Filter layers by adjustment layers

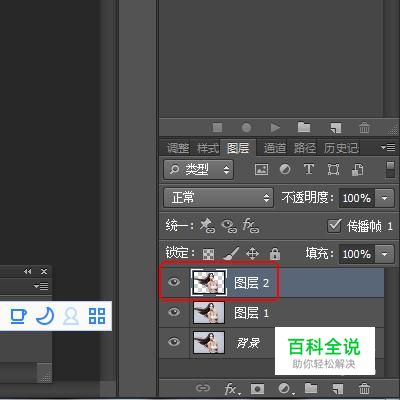pos(285,170)
